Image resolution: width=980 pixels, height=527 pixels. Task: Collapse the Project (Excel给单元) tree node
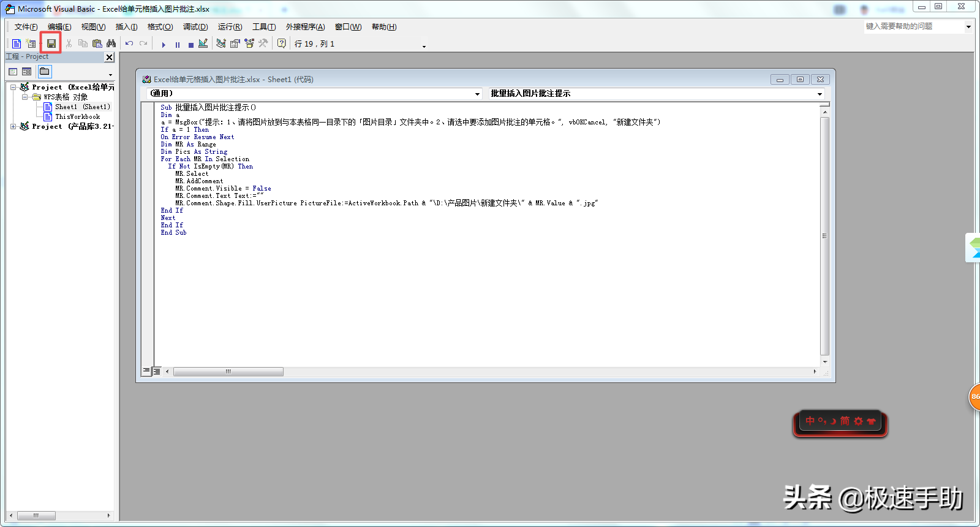click(13, 87)
